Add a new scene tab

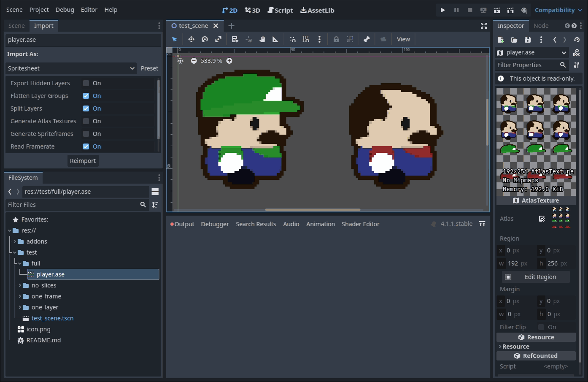click(x=231, y=26)
